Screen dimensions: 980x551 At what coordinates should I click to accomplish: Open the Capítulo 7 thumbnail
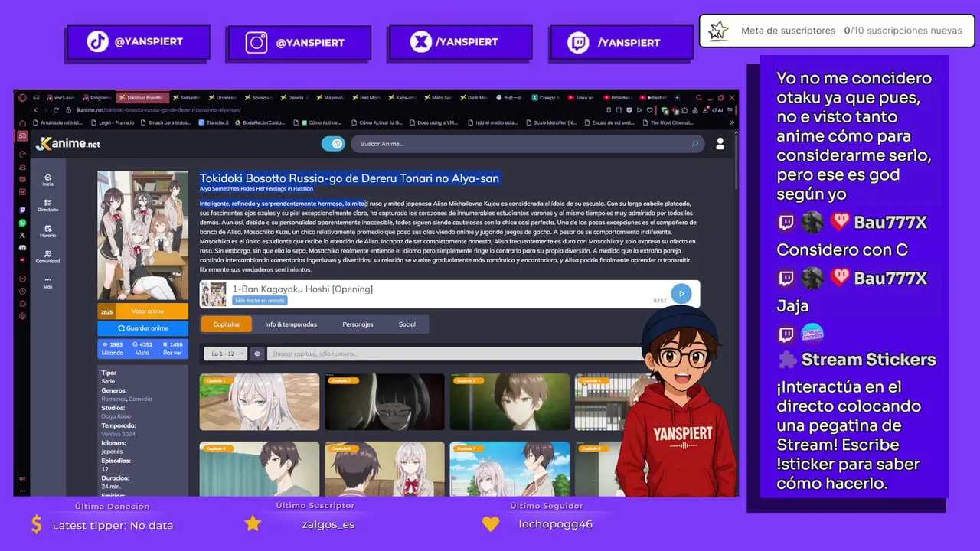[510, 469]
